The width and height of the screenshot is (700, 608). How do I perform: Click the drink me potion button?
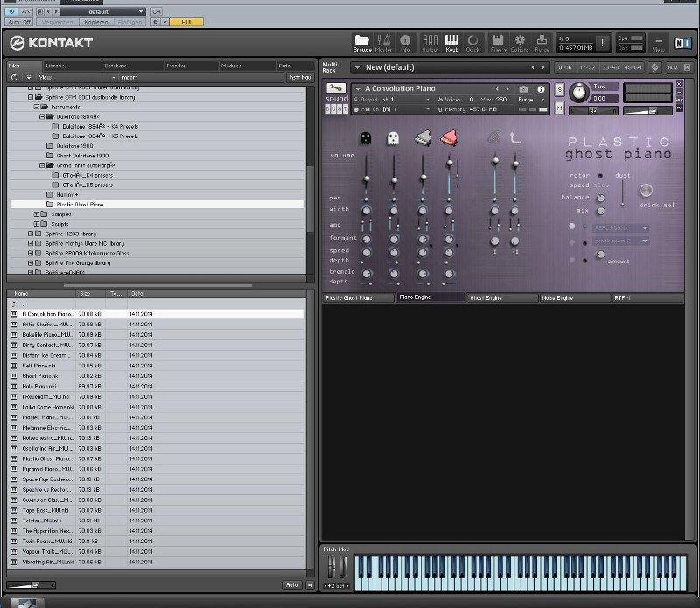646,191
